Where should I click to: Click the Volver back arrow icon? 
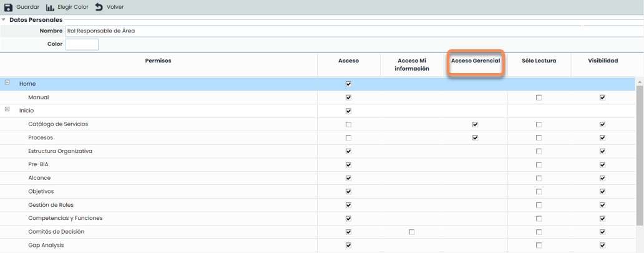[99, 7]
